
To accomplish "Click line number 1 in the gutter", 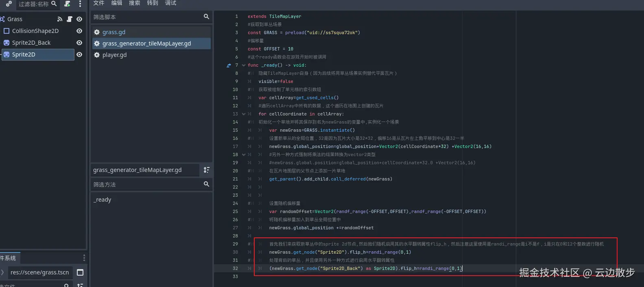I will click(x=236, y=16).
